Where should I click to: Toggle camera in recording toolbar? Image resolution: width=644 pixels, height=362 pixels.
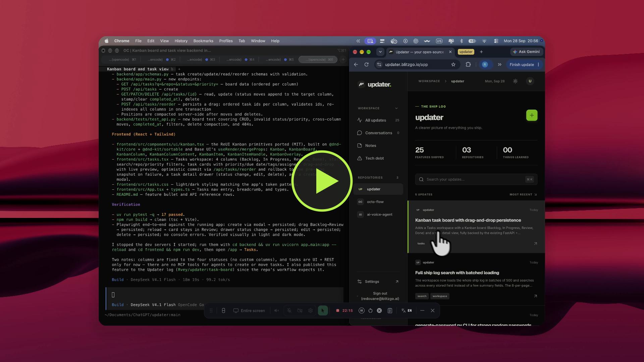tap(300, 311)
